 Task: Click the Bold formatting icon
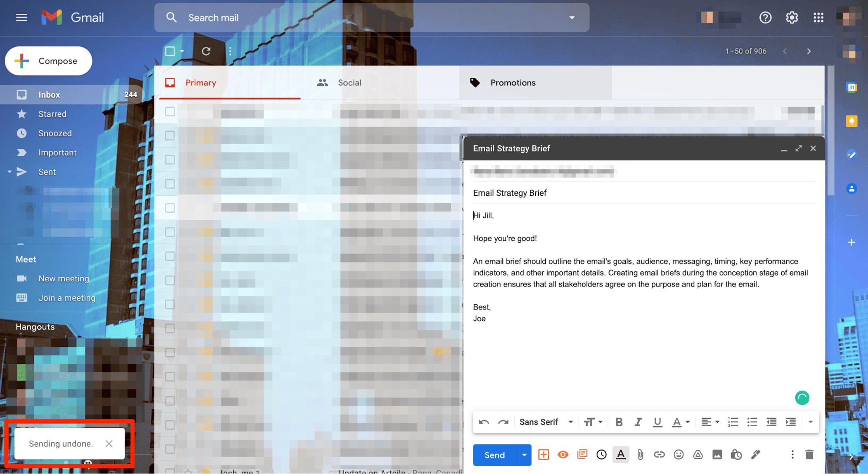619,421
